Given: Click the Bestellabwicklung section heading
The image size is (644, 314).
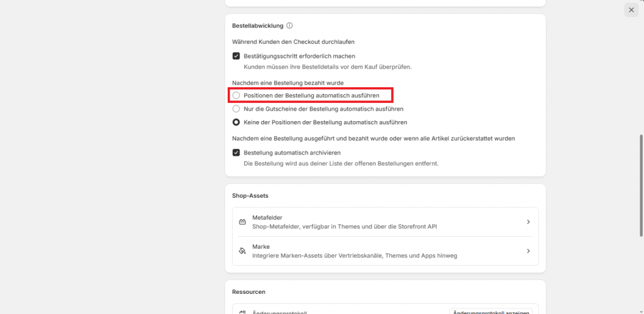Looking at the screenshot, I should pos(258,25).
